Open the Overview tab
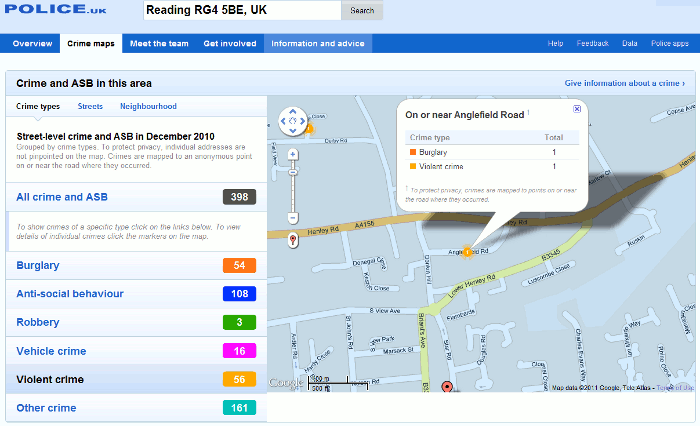 pos(33,43)
